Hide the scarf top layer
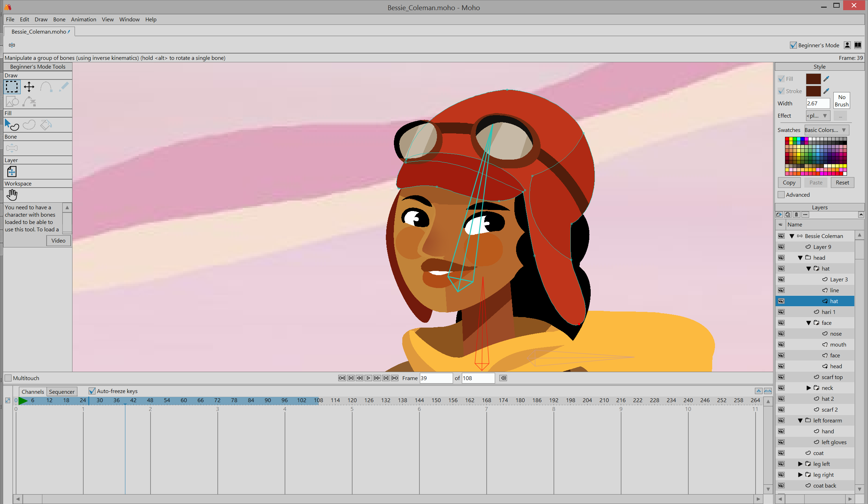Image resolution: width=868 pixels, height=504 pixels. click(781, 377)
